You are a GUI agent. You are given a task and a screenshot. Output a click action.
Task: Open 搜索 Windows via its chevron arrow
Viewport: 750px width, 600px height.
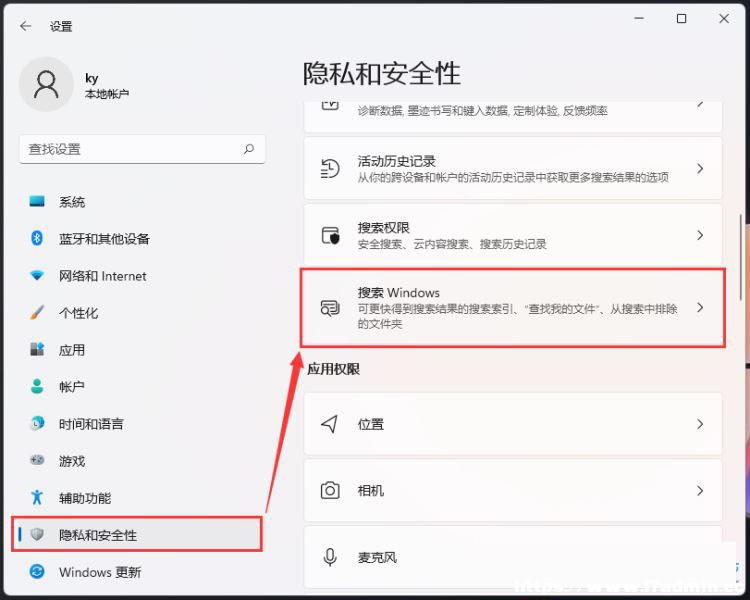click(x=700, y=308)
